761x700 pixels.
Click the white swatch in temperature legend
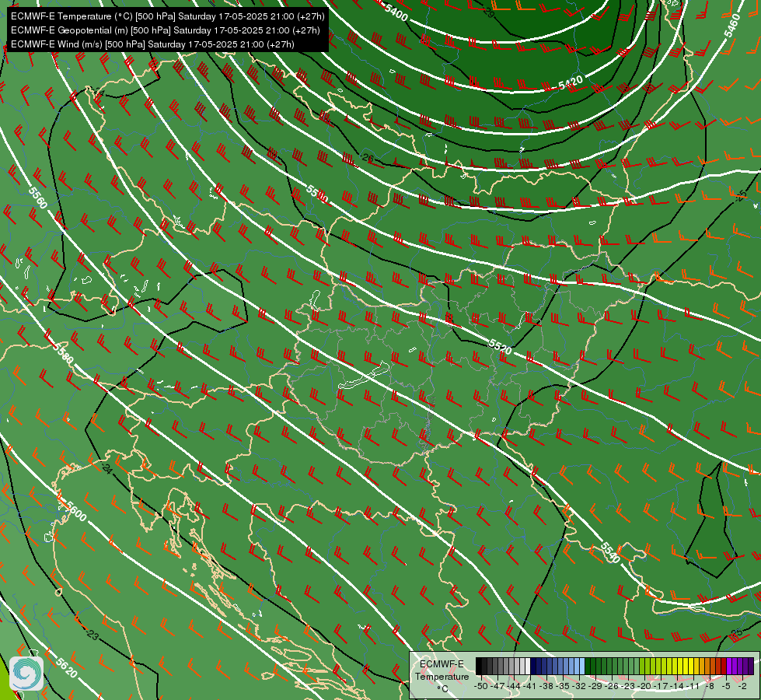[528, 666]
